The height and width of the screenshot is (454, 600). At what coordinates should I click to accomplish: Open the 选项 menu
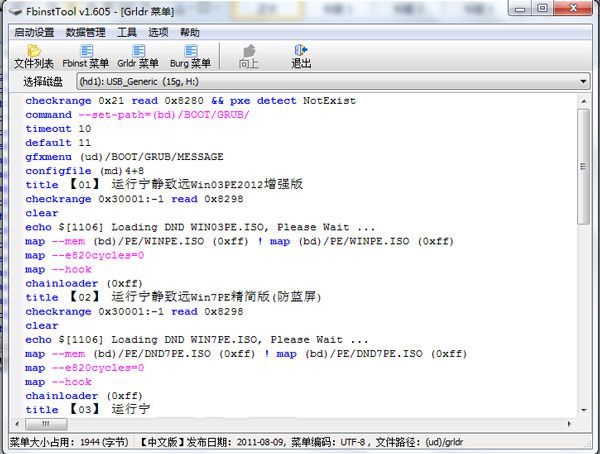[x=158, y=32]
